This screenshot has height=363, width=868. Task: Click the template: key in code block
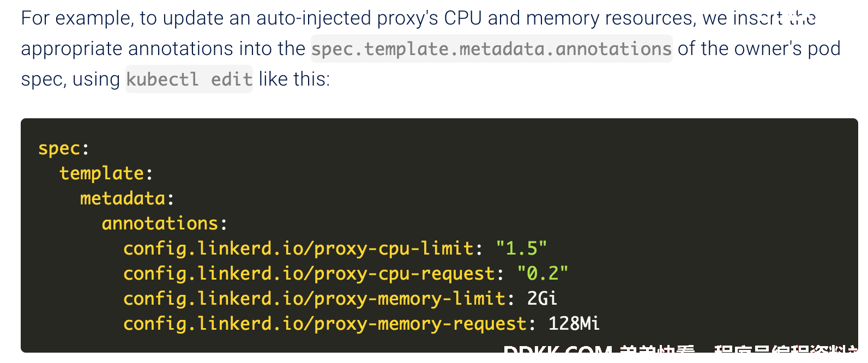click(106, 173)
